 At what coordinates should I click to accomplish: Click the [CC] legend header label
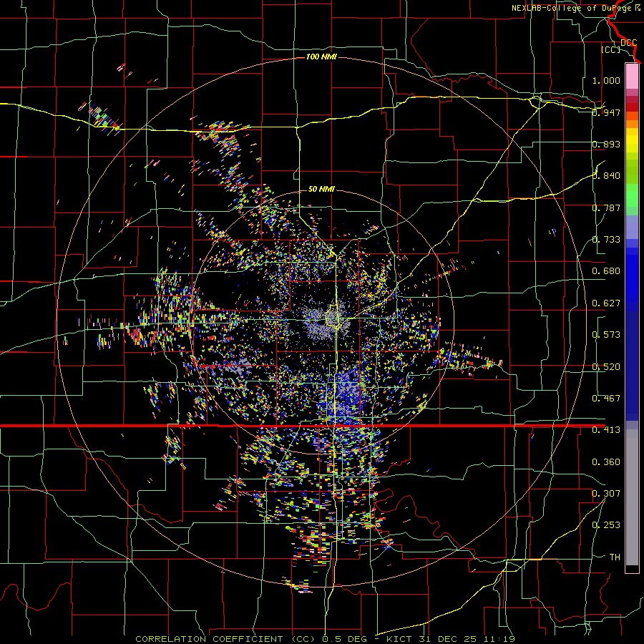[x=610, y=49]
